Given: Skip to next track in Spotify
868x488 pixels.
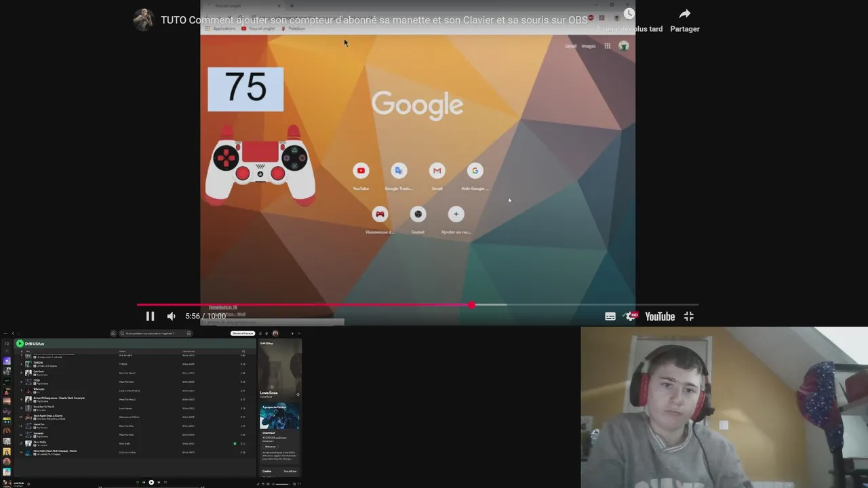Looking at the screenshot, I should 159,483.
